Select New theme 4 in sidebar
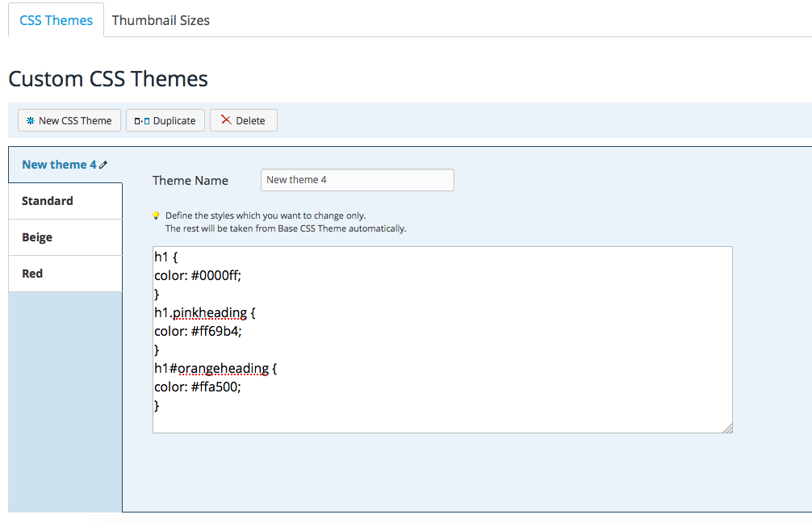 pos(65,165)
